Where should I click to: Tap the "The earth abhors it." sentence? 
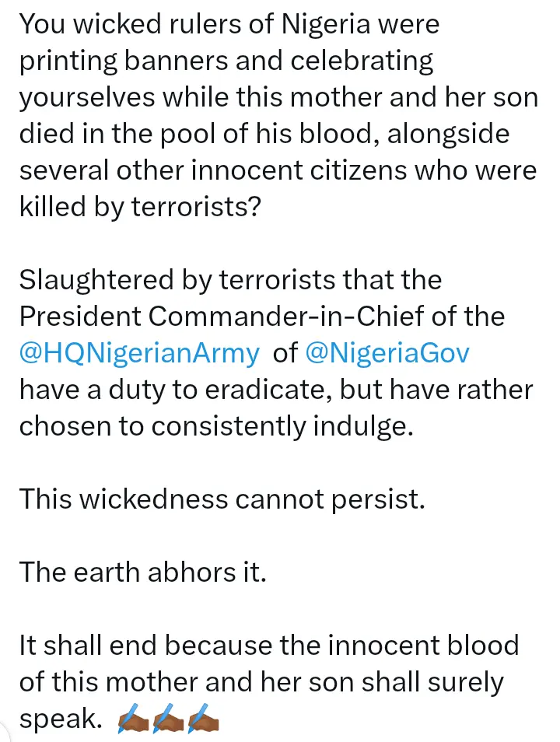(143, 572)
